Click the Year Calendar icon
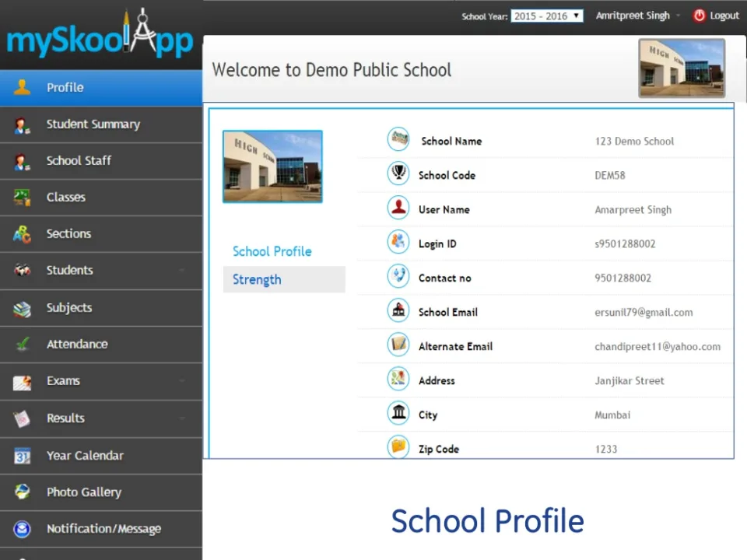Viewport: 747px width, 560px height. pyautogui.click(x=22, y=457)
